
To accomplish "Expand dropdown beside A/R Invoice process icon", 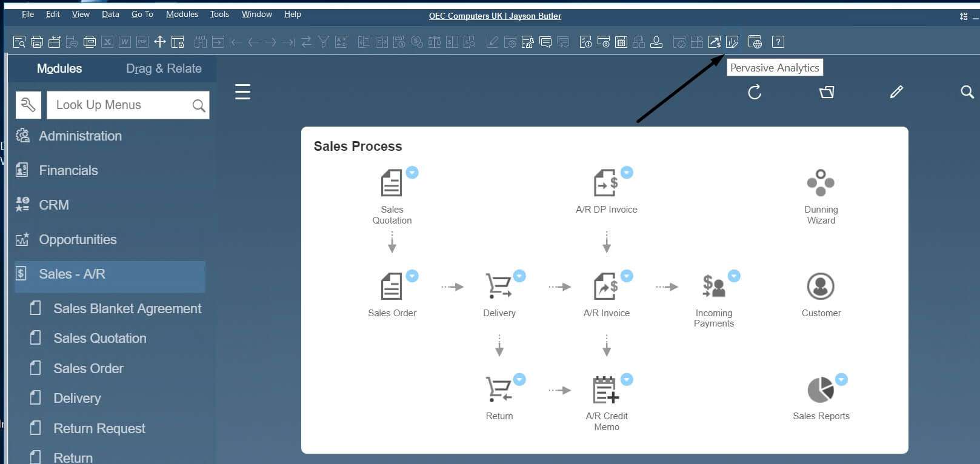I will 627,276.
